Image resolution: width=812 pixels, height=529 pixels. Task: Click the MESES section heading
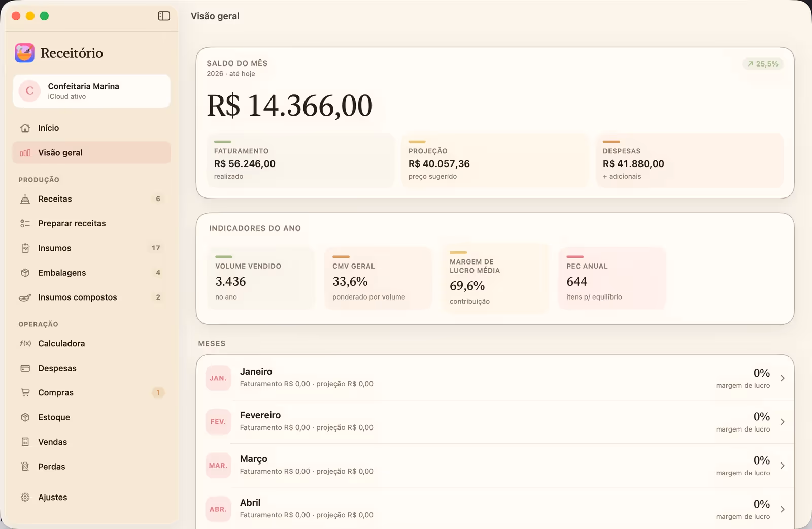tap(212, 344)
